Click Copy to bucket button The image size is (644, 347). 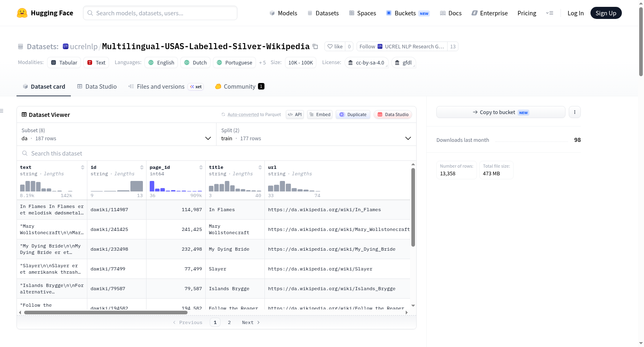[501, 112]
